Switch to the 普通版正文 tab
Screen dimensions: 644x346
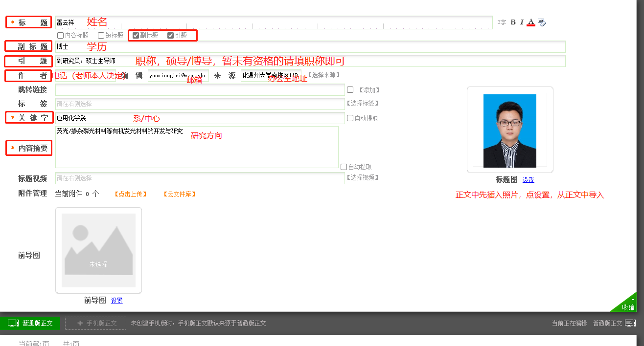[30, 323]
